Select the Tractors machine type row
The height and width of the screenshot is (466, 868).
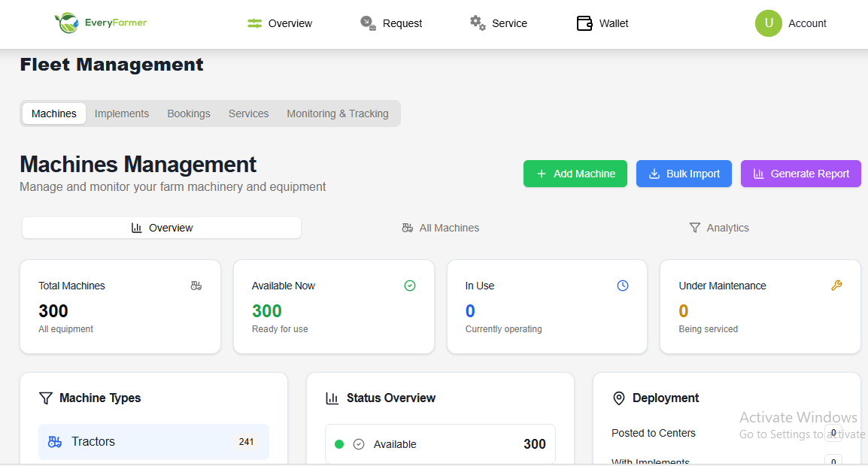[154, 442]
